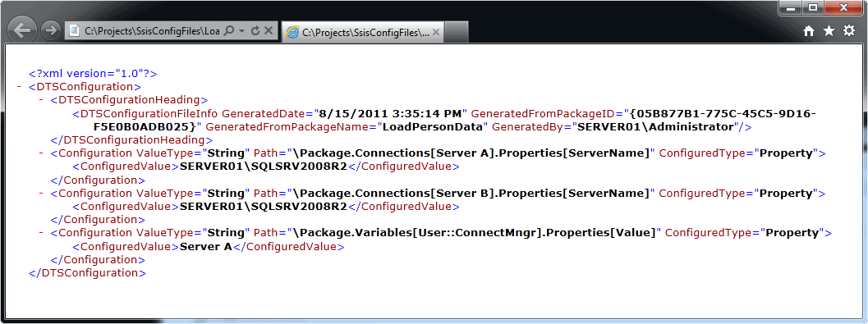Screen dimensions: 868x324
Task: Click the browser Back arrow button
Action: (x=23, y=30)
